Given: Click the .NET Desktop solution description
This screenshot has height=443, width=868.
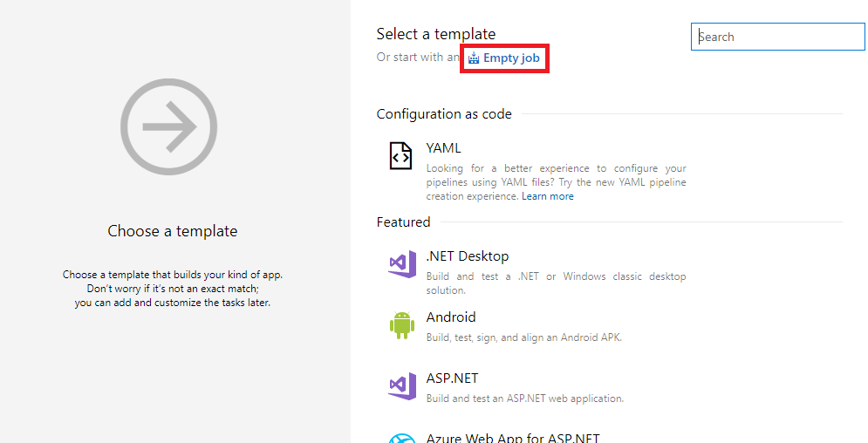Looking at the screenshot, I should point(556,283).
